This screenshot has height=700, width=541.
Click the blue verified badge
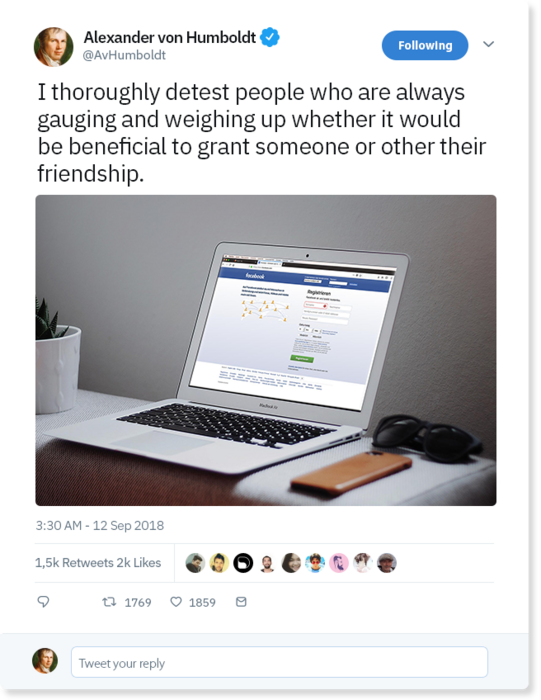point(270,37)
